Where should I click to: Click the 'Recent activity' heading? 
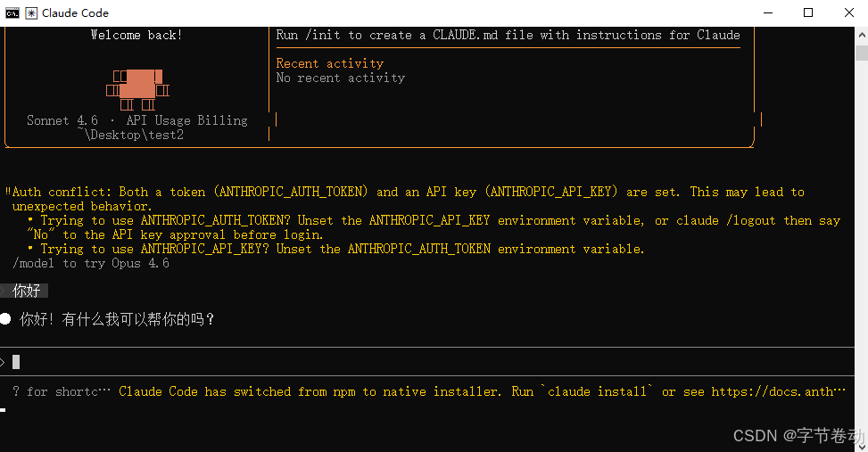(330, 63)
